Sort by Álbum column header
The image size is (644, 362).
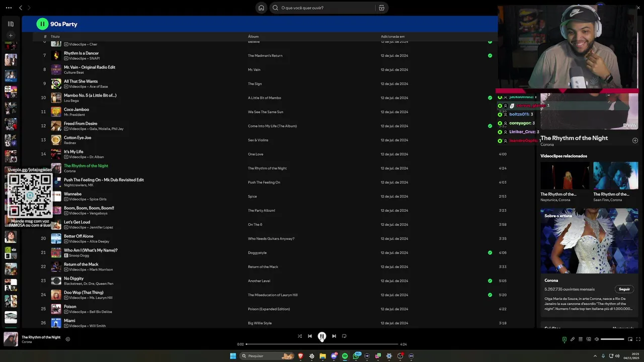click(253, 36)
